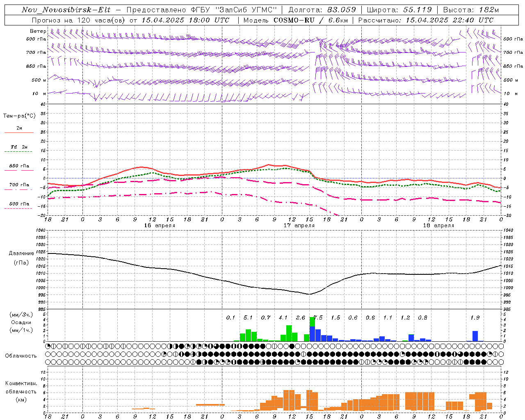Select the latitude value "55.119"
525x420 pixels.
pos(418,10)
